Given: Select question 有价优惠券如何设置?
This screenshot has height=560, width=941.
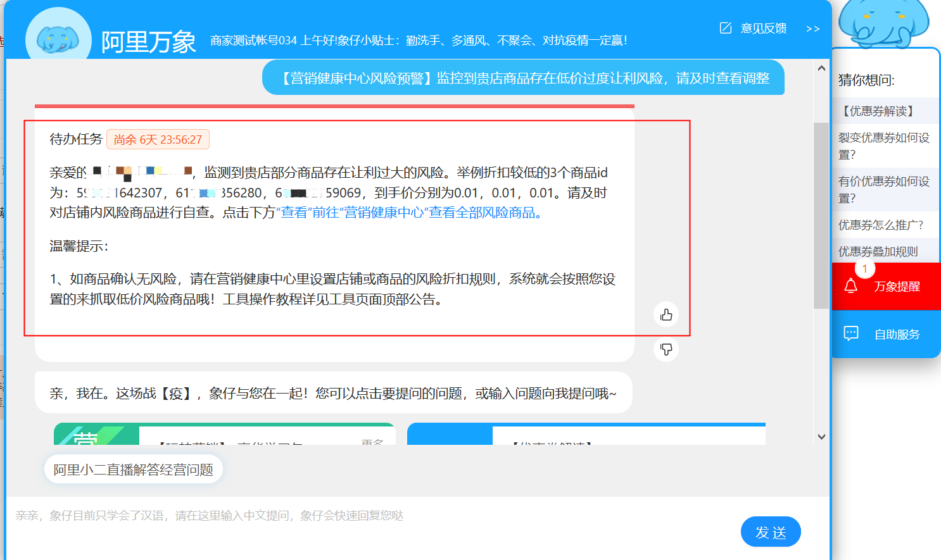Looking at the screenshot, I should click(885, 190).
